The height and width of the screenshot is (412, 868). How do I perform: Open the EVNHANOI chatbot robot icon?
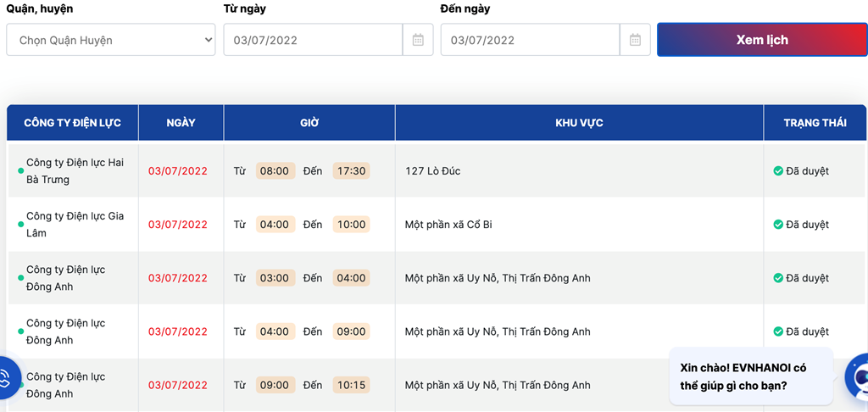[x=858, y=377]
